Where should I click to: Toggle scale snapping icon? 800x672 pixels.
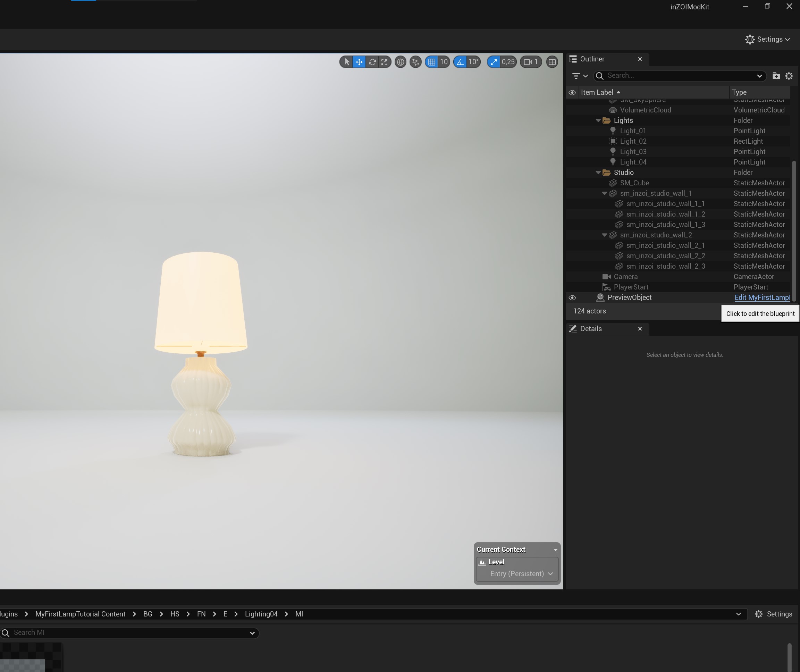click(x=494, y=62)
